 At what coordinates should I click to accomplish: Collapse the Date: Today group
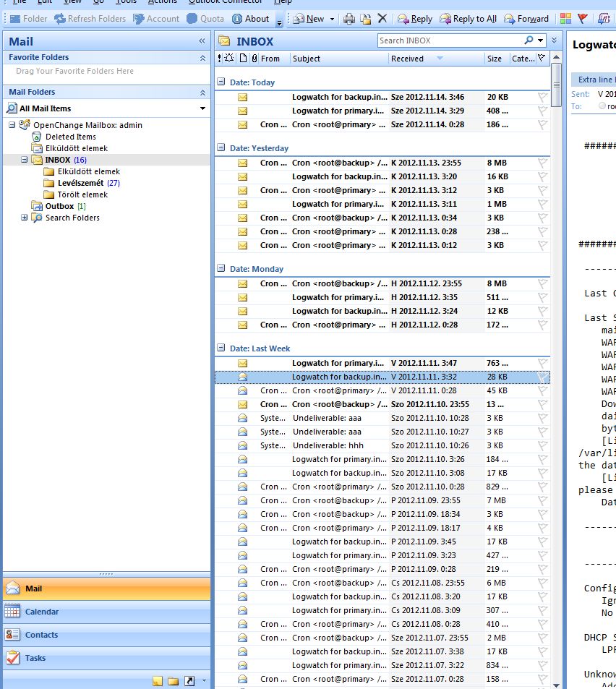click(221, 82)
